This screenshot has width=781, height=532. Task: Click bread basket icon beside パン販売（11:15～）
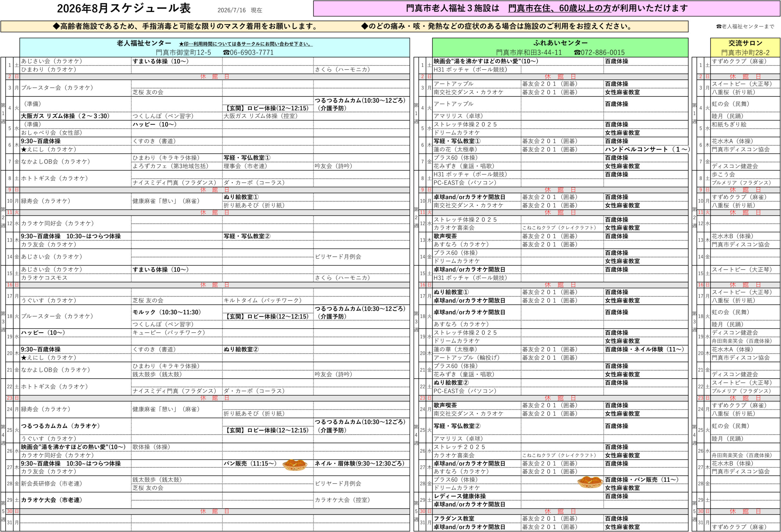(x=295, y=465)
